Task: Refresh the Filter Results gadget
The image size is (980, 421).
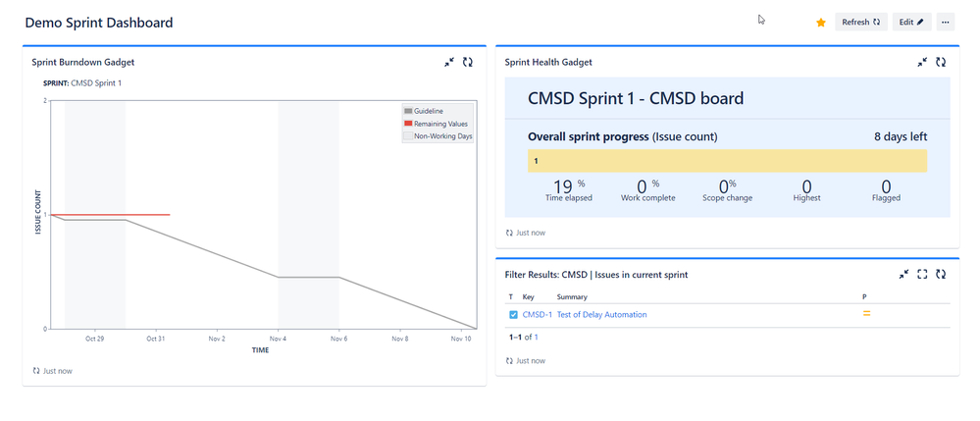Action: [941, 274]
